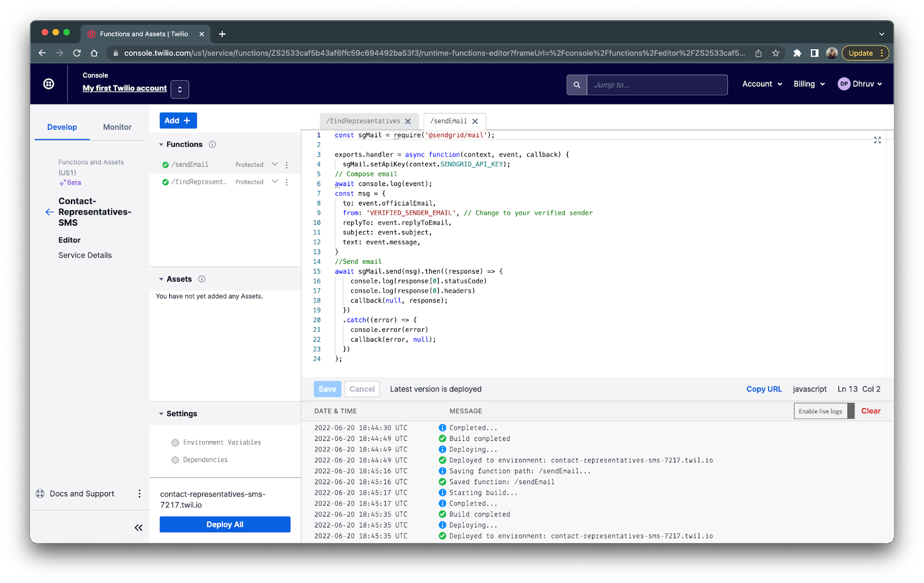Collapse the Assets section
The height and width of the screenshot is (583, 924).
[161, 279]
